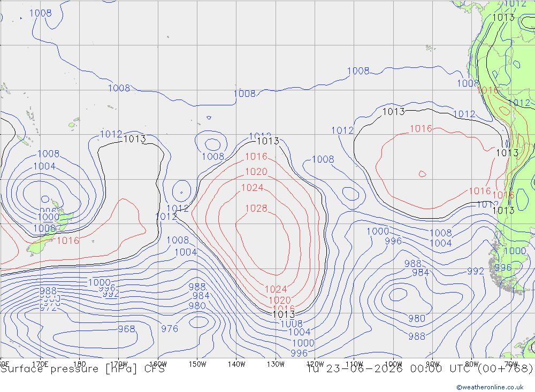Image resolution: width=535 pixels, height=392 pixels.
Task: Click the 140W longitude axis label
Action: click(236, 364)
